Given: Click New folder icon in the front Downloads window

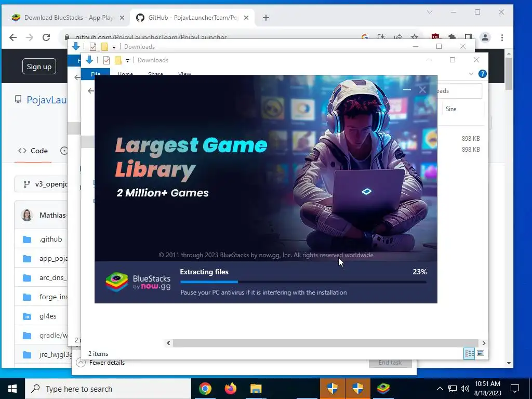Looking at the screenshot, I should click(x=118, y=60).
